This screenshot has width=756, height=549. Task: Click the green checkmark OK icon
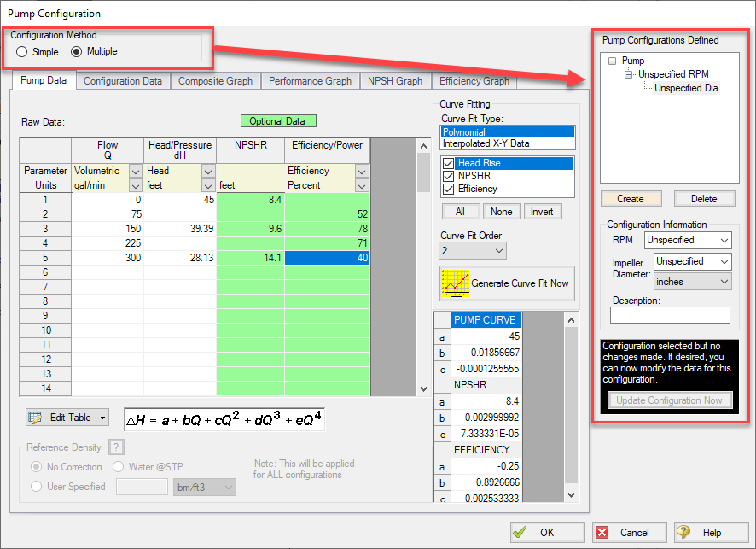[521, 532]
